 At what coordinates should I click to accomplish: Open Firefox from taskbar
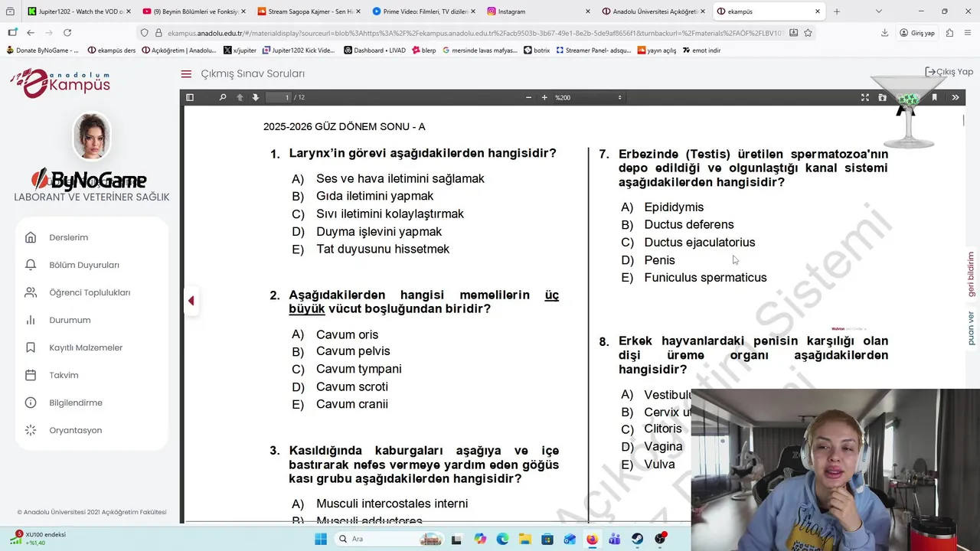click(x=592, y=539)
